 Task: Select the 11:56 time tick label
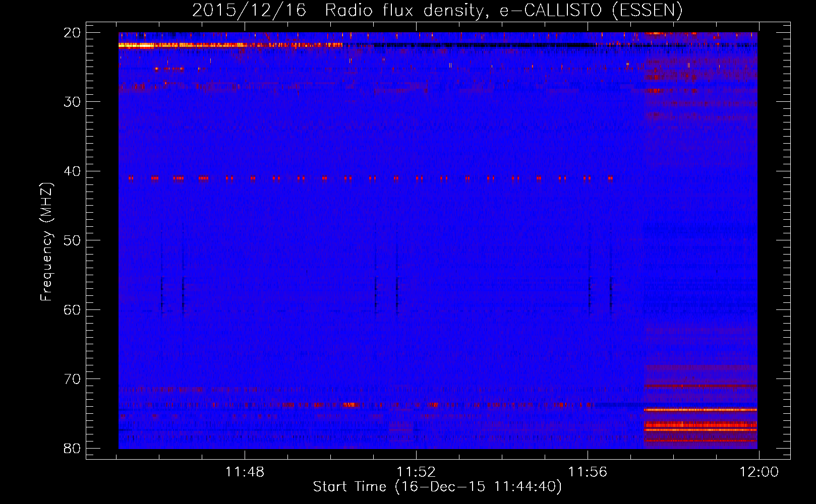[588, 472]
